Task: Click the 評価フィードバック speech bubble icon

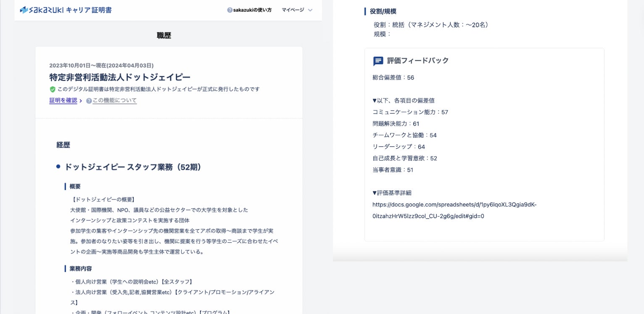Action: 378,61
